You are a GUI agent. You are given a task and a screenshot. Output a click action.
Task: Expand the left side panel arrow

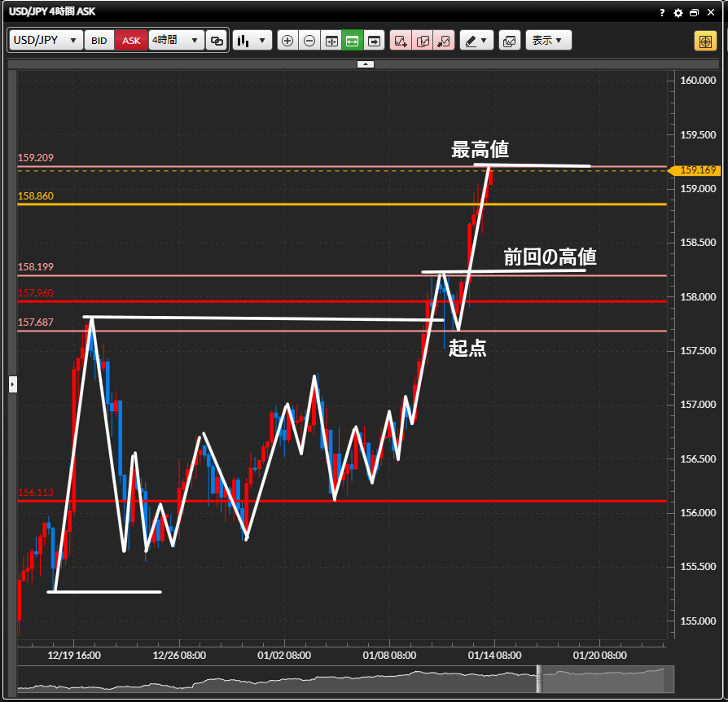[12, 384]
